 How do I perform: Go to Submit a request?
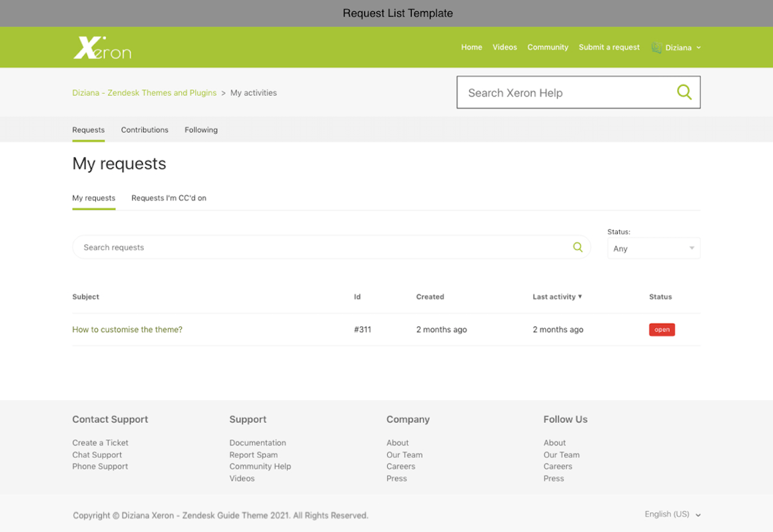coord(609,47)
